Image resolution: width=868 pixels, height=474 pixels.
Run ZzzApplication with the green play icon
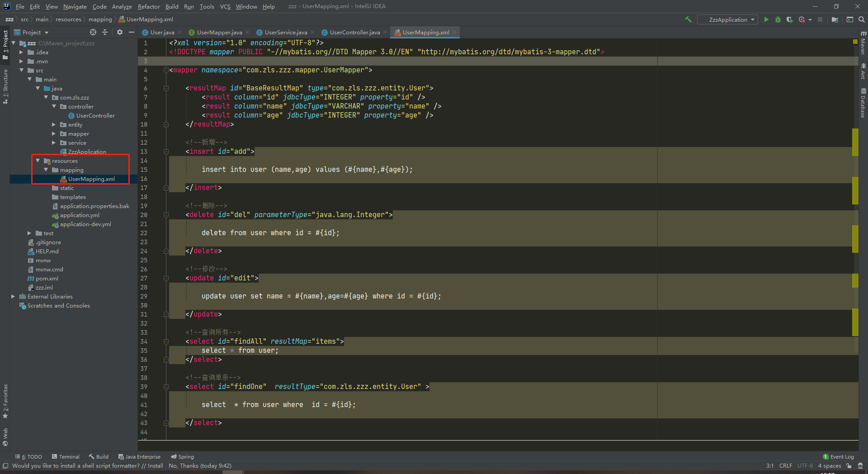[766, 19]
